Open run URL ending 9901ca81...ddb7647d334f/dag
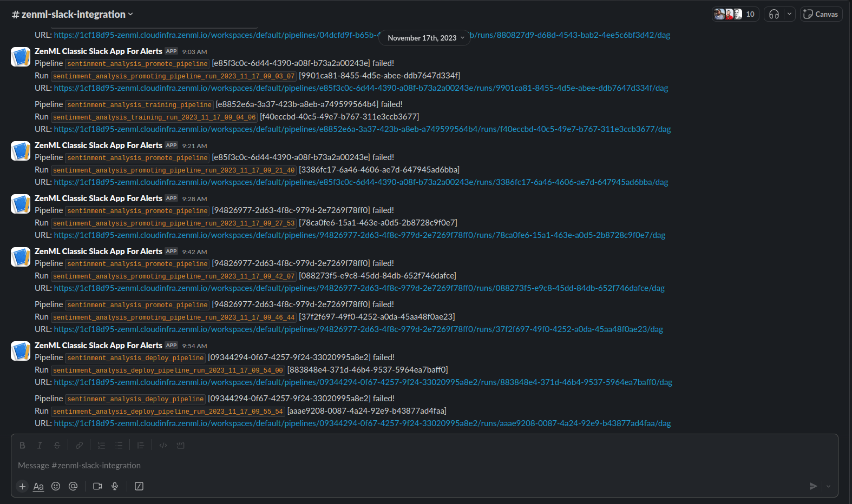This screenshot has height=504, width=852. point(361,88)
